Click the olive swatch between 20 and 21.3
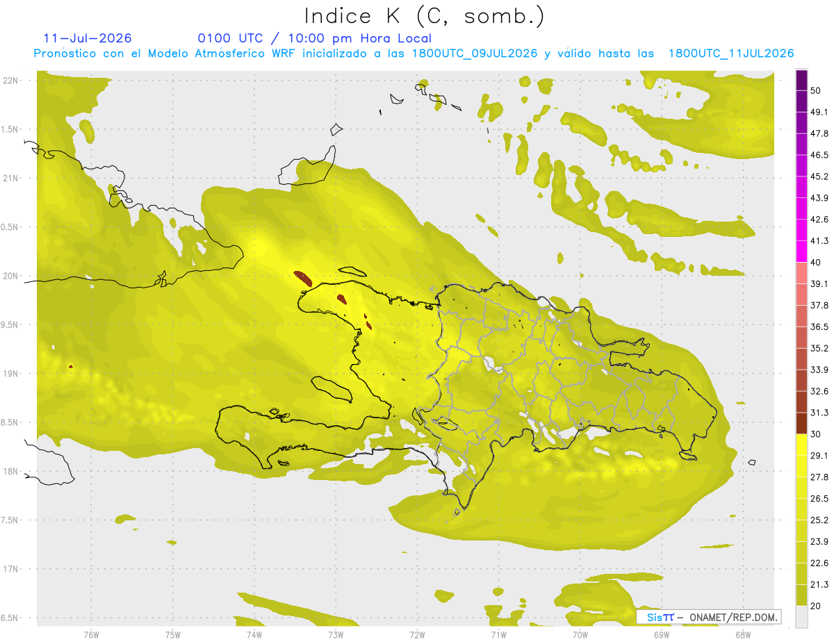Viewport: 834px width, 644px height. pyautogui.click(x=802, y=595)
